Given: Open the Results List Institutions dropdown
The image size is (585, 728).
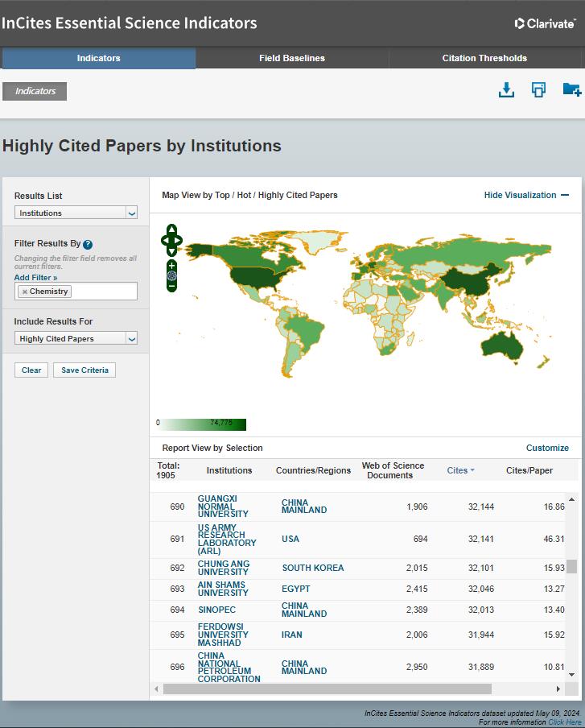Looking at the screenshot, I should coord(76,213).
